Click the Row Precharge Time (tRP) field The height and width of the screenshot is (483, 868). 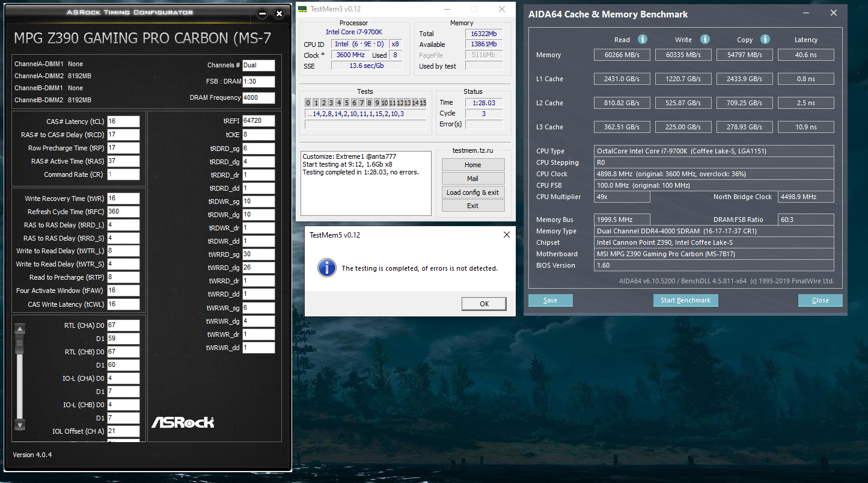tap(123, 148)
